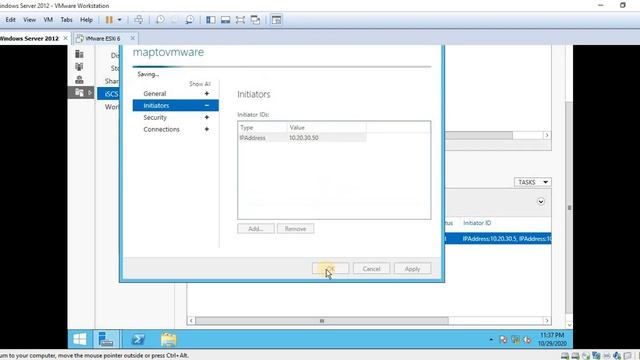Click the taskbar clock showing 11:37 PM
The width and height of the screenshot is (640, 360).
click(552, 339)
